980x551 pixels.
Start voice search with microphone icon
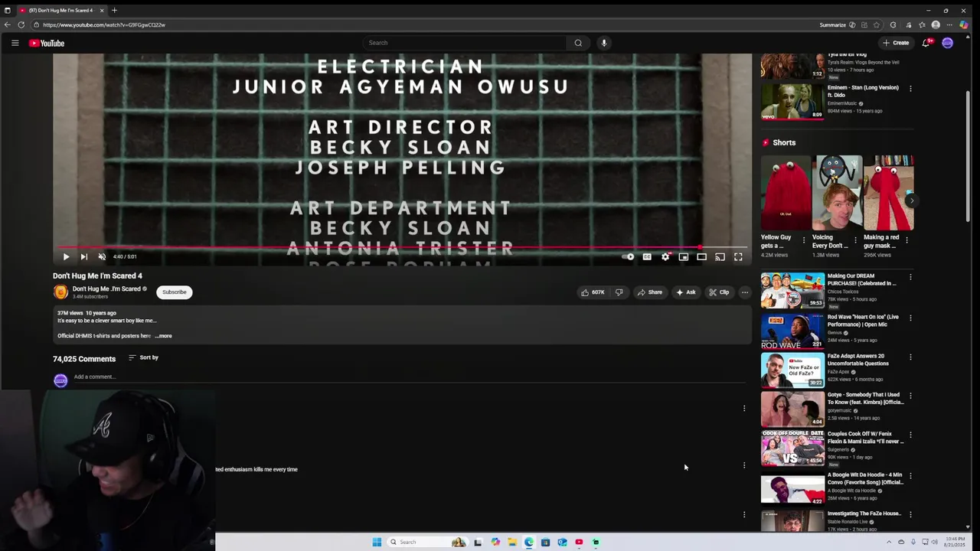(x=604, y=43)
